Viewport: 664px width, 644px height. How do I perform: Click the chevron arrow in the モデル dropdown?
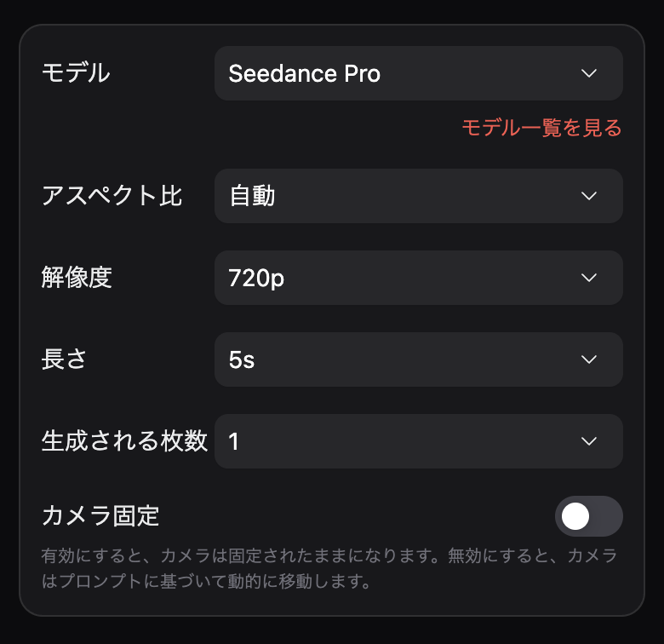click(x=589, y=73)
